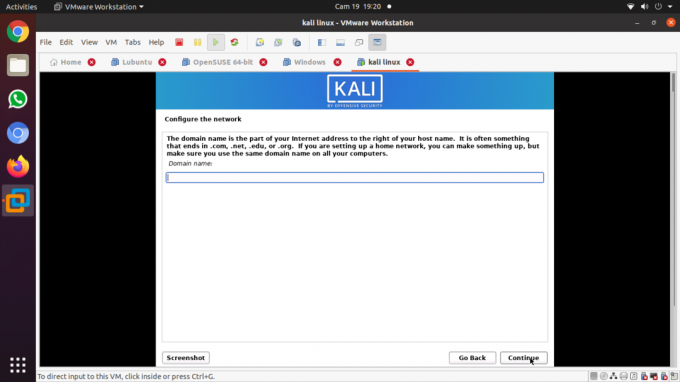
Task: Click the message log icon at status bar end
Action: pyautogui.click(x=674, y=376)
